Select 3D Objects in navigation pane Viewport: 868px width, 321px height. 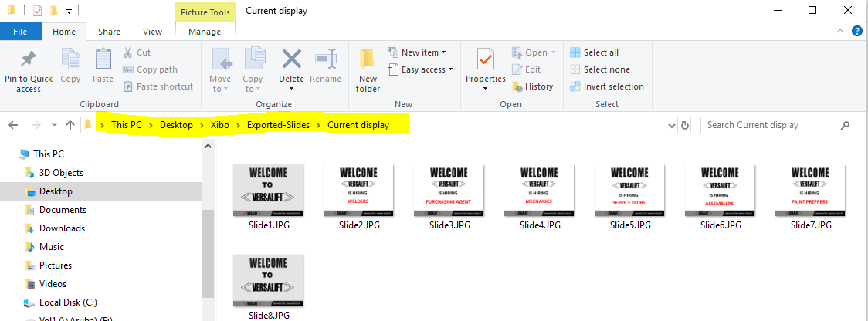(x=61, y=173)
